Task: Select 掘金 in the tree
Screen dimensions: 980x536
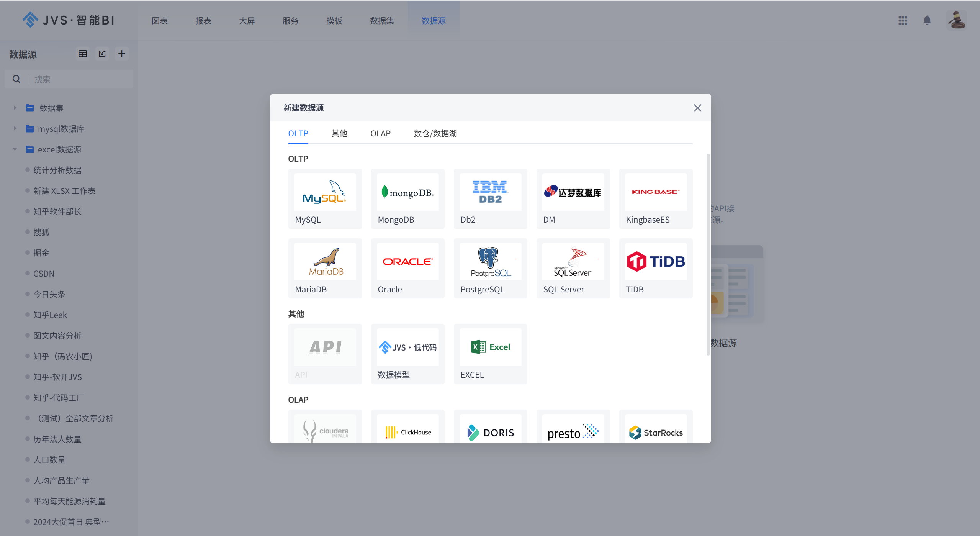Action: click(41, 253)
